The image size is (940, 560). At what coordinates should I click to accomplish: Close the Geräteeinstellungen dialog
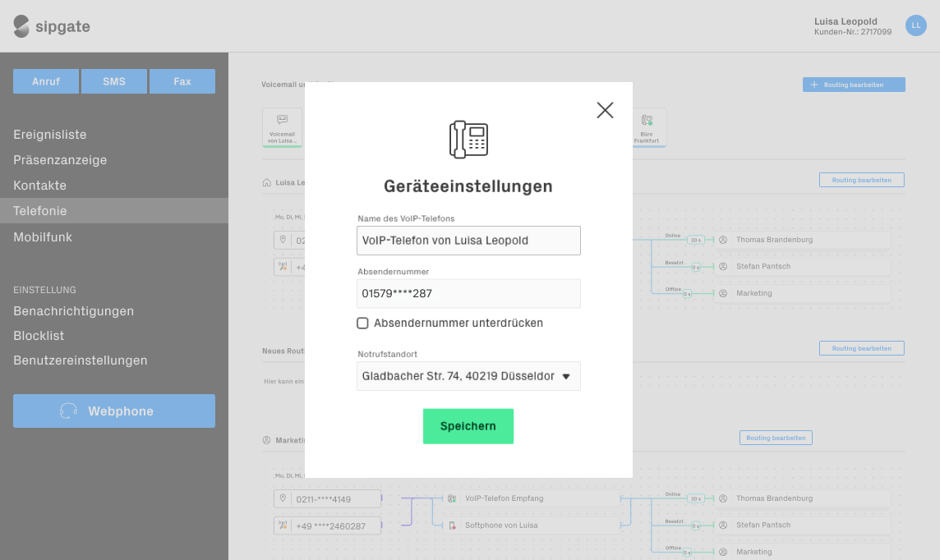point(605,110)
